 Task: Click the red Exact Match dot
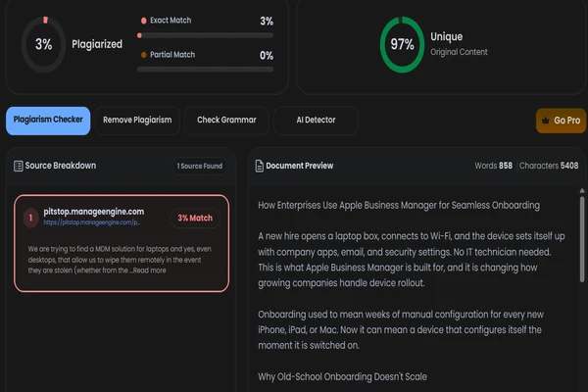[x=144, y=21]
